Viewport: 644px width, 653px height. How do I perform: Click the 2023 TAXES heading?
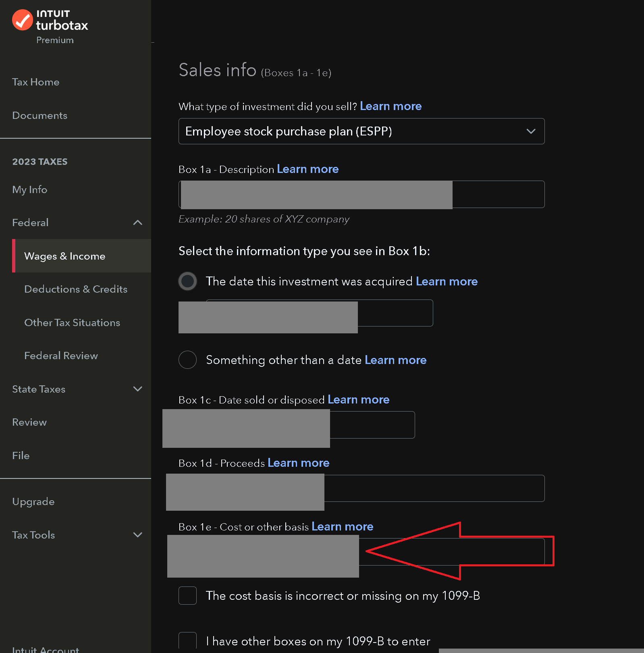coord(40,162)
